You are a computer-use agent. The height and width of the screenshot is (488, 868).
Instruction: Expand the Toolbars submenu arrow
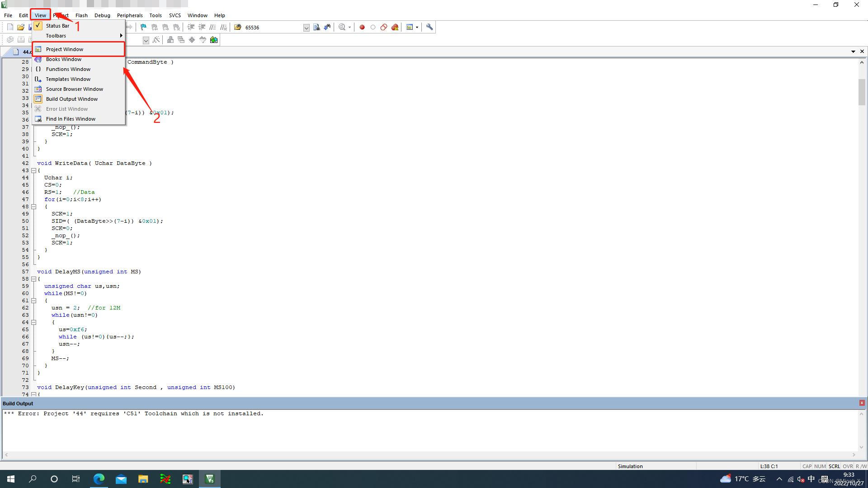click(121, 36)
